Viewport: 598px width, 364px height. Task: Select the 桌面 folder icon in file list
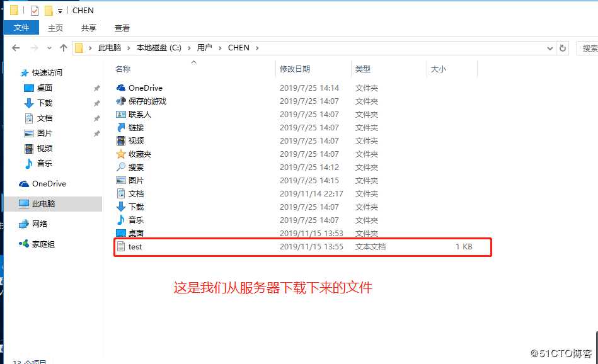[121, 233]
